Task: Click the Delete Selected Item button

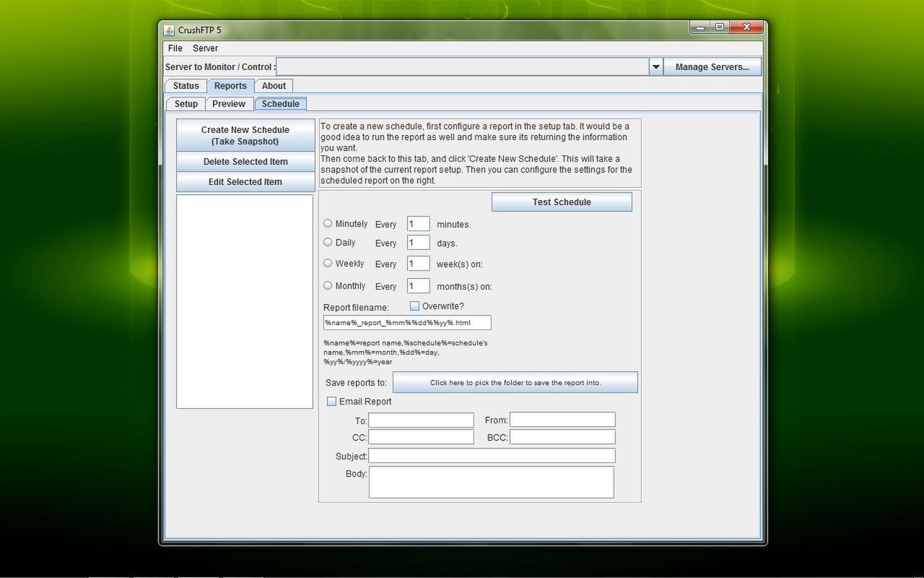Action: click(245, 162)
